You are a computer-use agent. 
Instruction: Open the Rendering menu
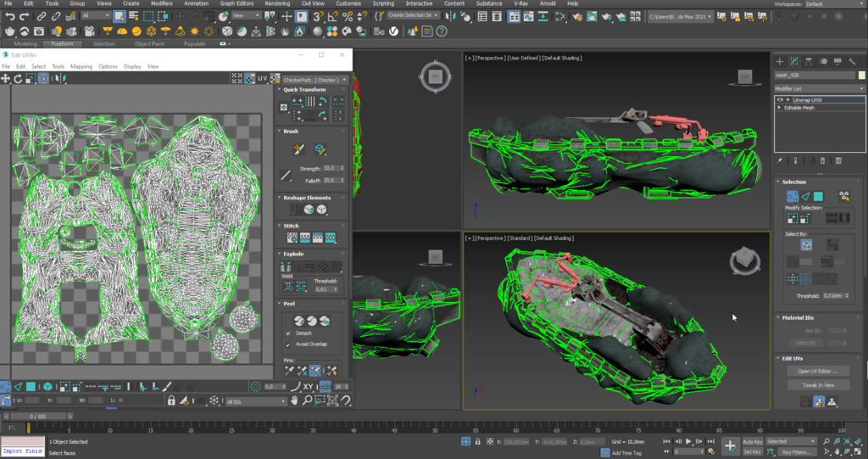(x=277, y=3)
